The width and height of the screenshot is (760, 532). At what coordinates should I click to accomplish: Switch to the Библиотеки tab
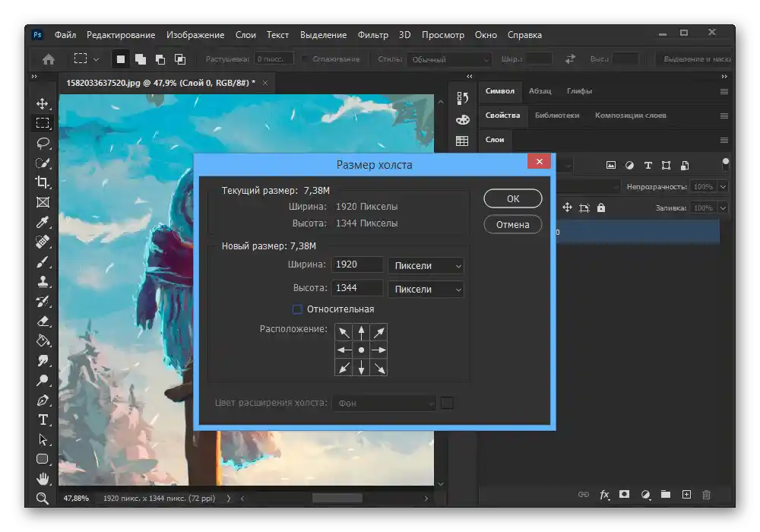[557, 116]
